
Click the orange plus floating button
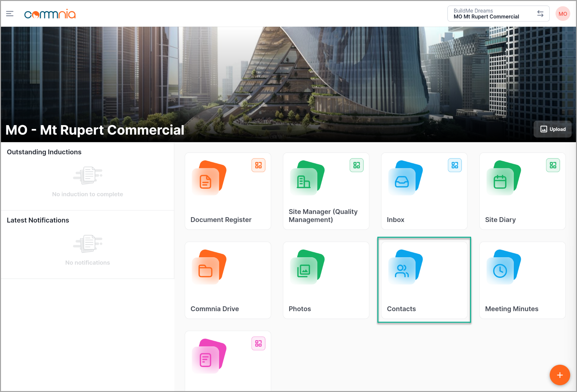pyautogui.click(x=560, y=375)
